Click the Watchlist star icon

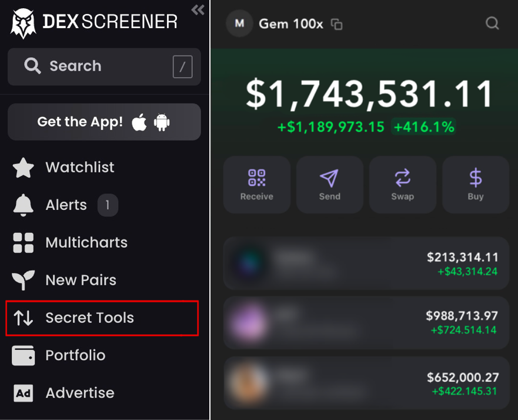[23, 168]
